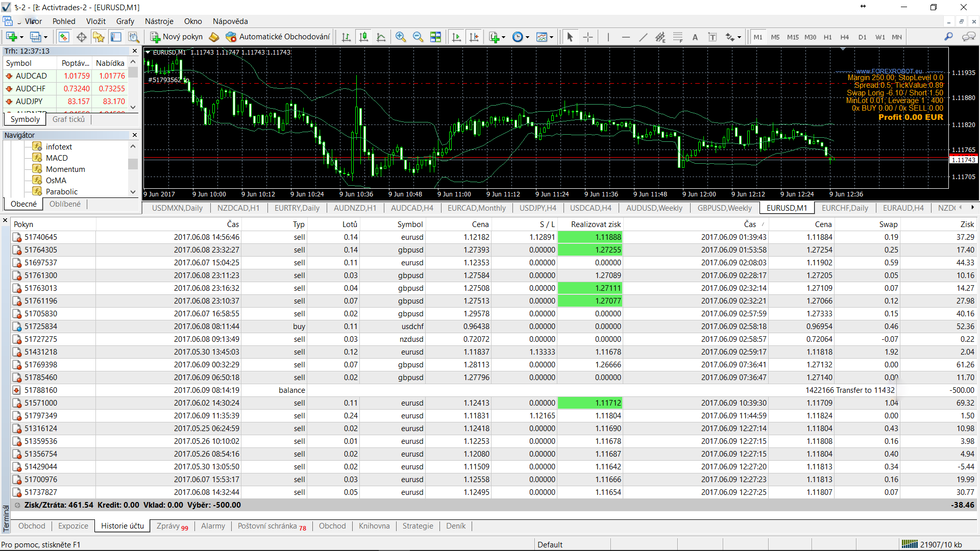Select the text 'A' drawing tool

coord(695,37)
